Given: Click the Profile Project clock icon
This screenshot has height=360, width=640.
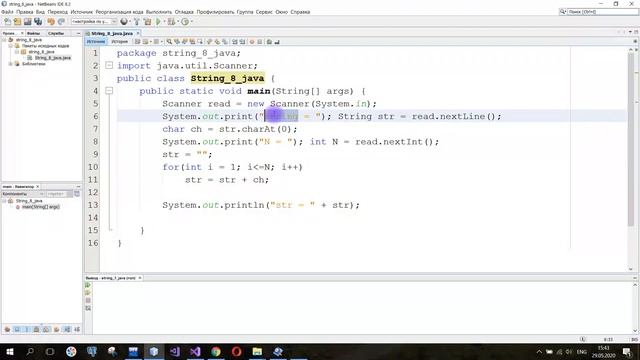Looking at the screenshot, I should click(185, 22).
